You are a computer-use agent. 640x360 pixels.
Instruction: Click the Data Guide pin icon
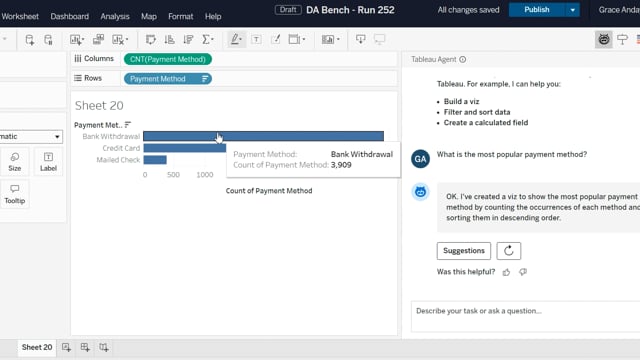click(x=622, y=40)
